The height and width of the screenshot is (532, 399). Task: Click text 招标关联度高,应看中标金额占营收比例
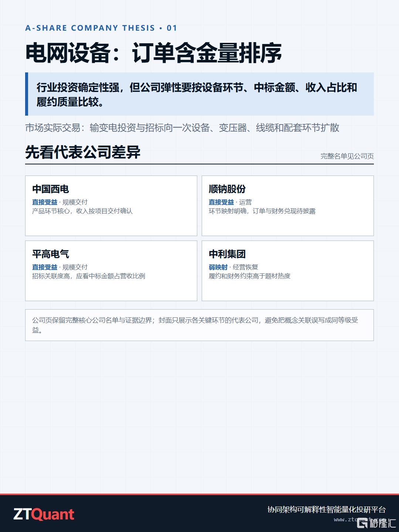[89, 276]
